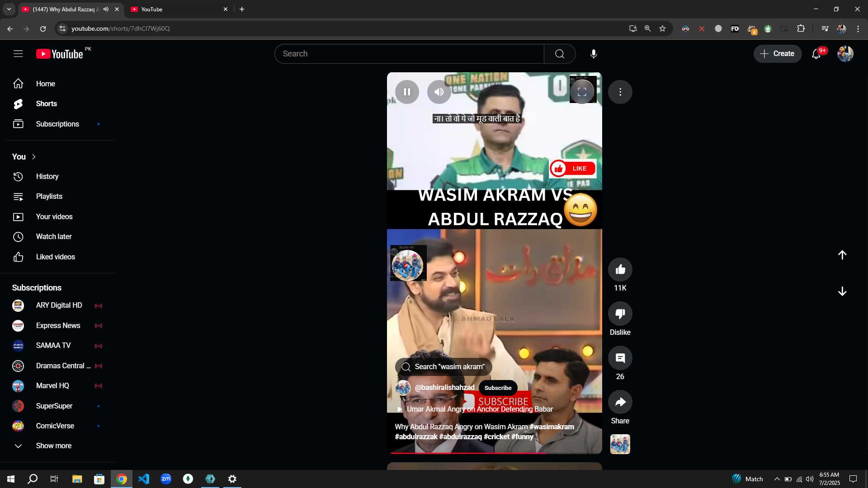Viewport: 868px width, 488px height.
Task: Expand Show more subscriptions
Action: [57, 446]
